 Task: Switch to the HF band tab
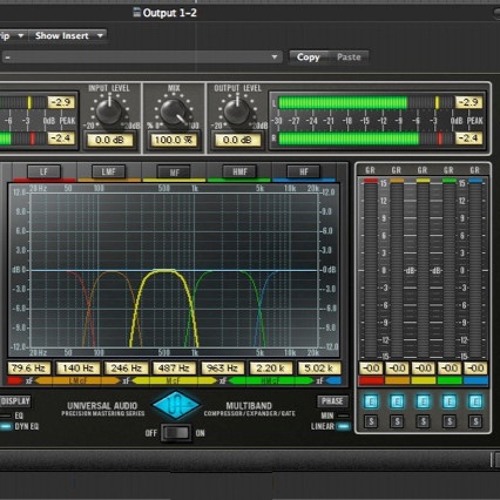click(x=304, y=172)
